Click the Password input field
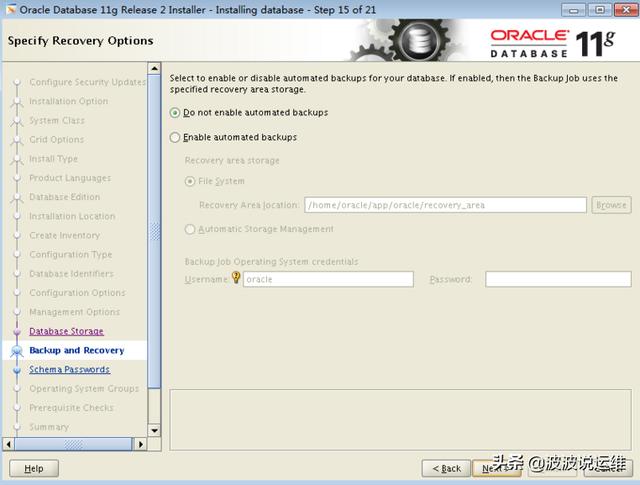Image resolution: width=640 pixels, height=485 pixels. click(x=558, y=279)
